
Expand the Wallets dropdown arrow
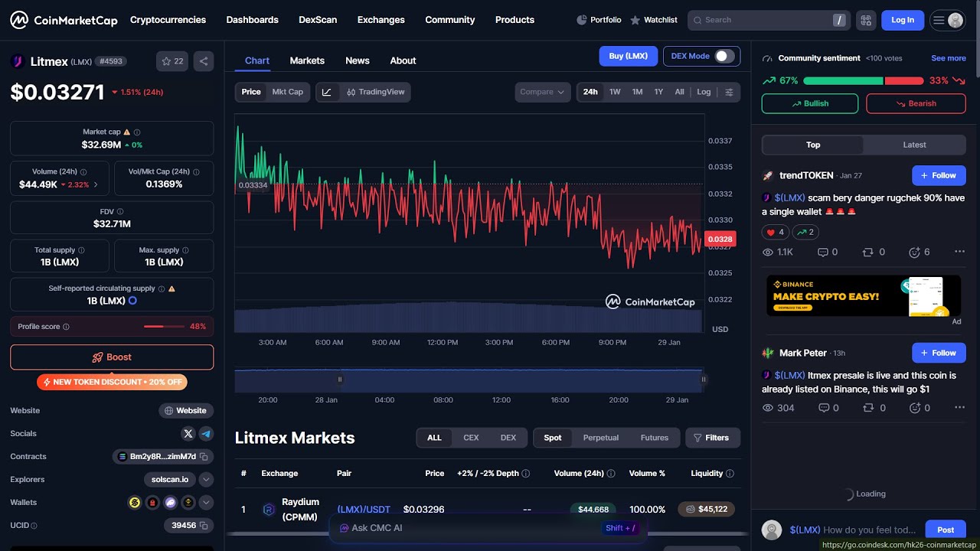tap(206, 503)
